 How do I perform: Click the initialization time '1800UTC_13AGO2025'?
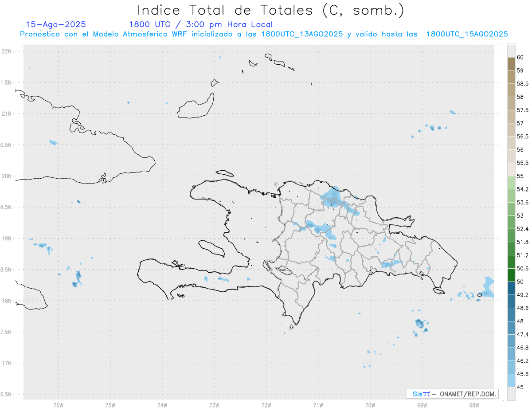point(302,34)
